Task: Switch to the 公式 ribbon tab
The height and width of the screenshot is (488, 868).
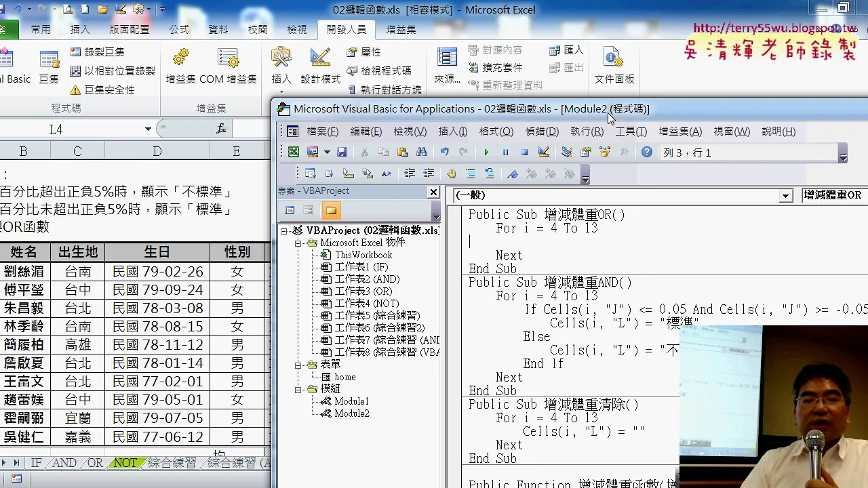Action: 179,29
